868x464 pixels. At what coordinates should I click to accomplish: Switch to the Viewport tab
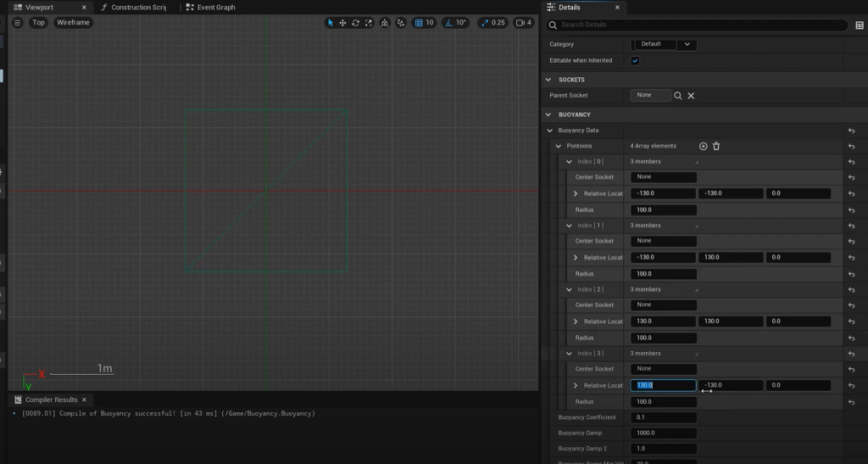39,7
